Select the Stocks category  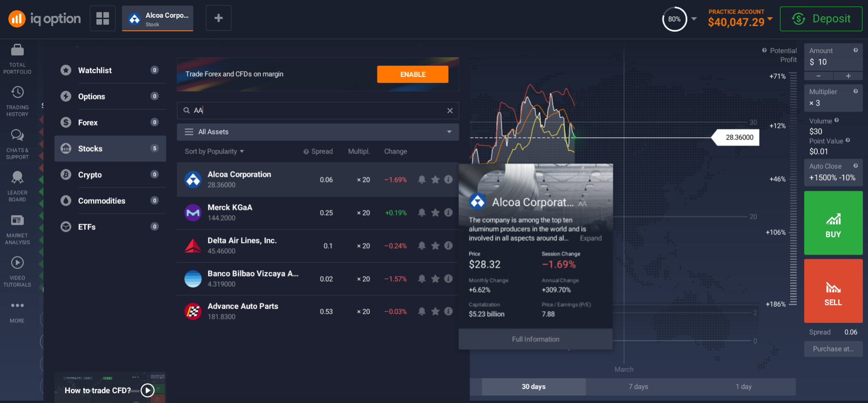(x=110, y=148)
